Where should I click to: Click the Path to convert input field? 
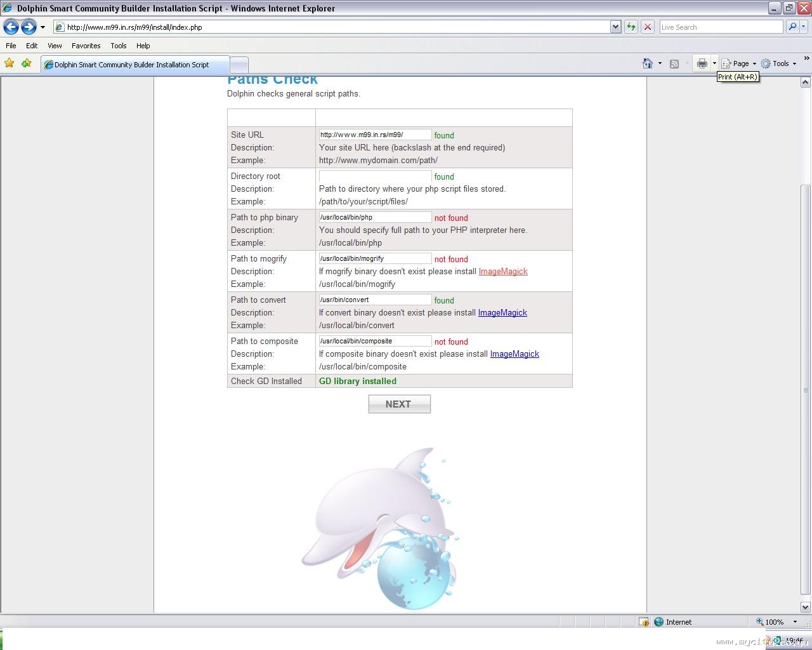[x=375, y=300]
